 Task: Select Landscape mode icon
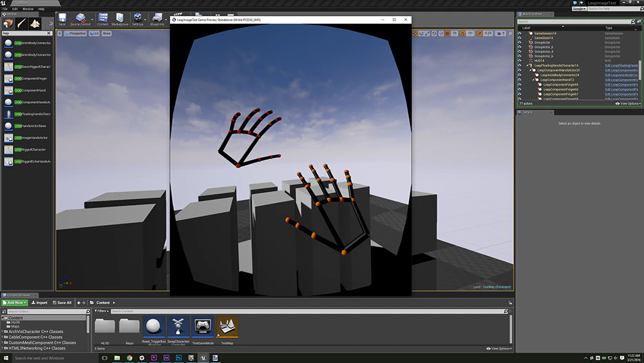coord(35,23)
